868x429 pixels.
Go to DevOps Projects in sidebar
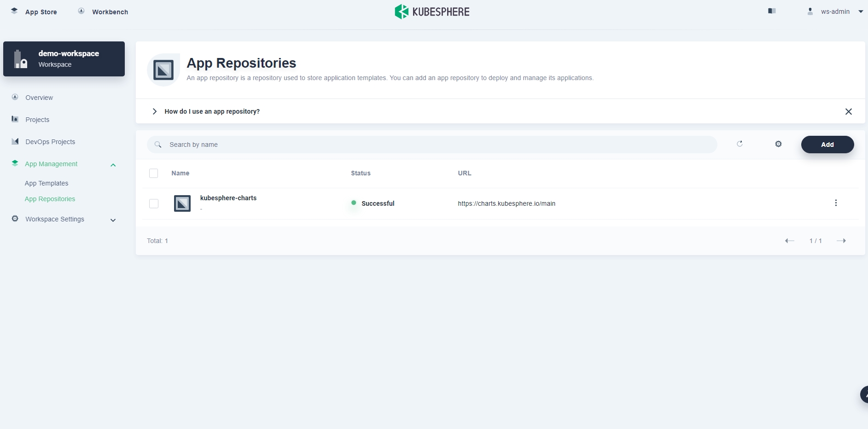(50, 142)
